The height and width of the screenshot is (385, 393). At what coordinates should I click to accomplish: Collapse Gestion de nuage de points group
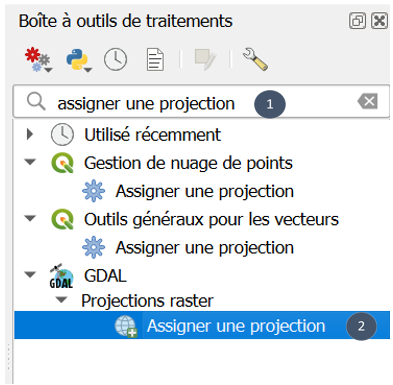[30, 162]
